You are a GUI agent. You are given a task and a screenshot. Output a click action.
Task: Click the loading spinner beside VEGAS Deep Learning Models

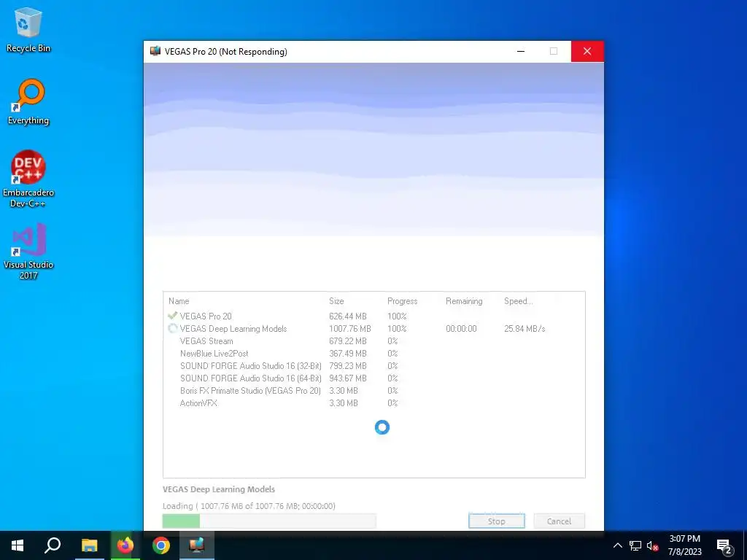click(x=172, y=328)
